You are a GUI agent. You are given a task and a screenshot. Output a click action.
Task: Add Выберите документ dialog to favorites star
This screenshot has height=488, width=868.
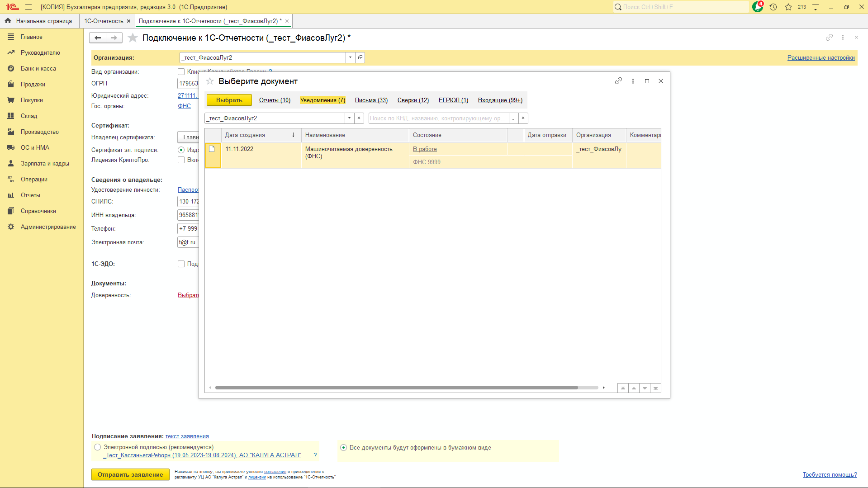click(x=210, y=81)
